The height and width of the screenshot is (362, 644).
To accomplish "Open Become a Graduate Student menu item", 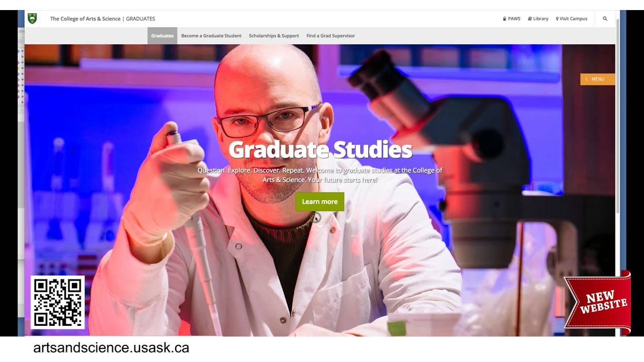I will [211, 36].
